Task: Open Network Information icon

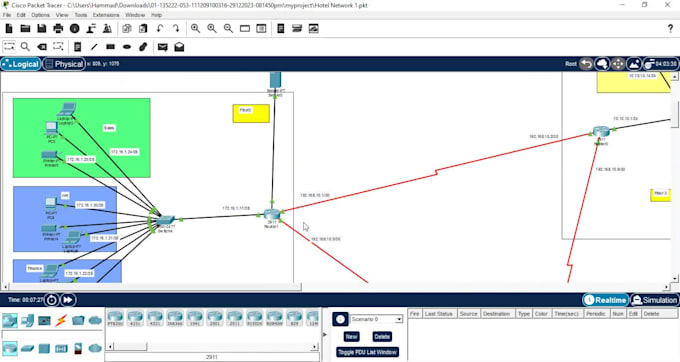Action: [75, 29]
